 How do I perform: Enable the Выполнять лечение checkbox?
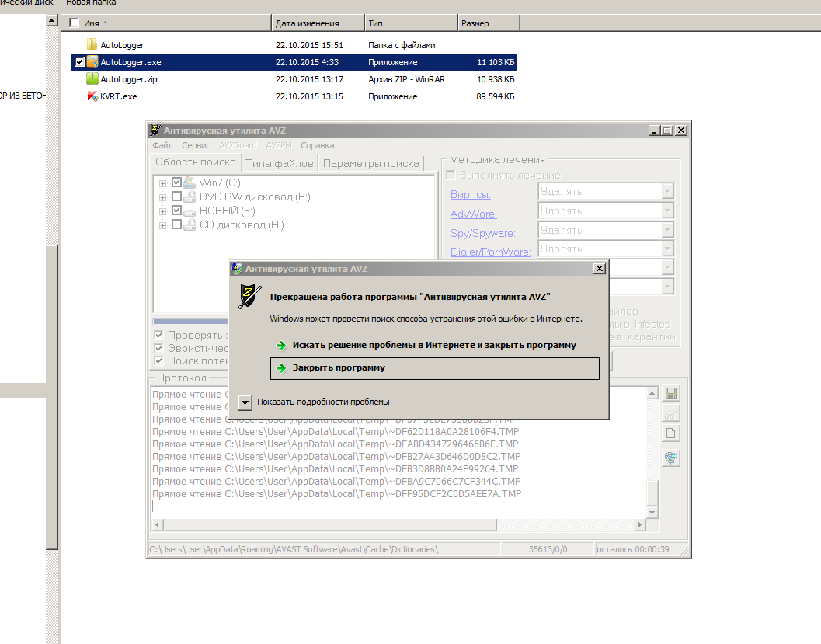451,176
